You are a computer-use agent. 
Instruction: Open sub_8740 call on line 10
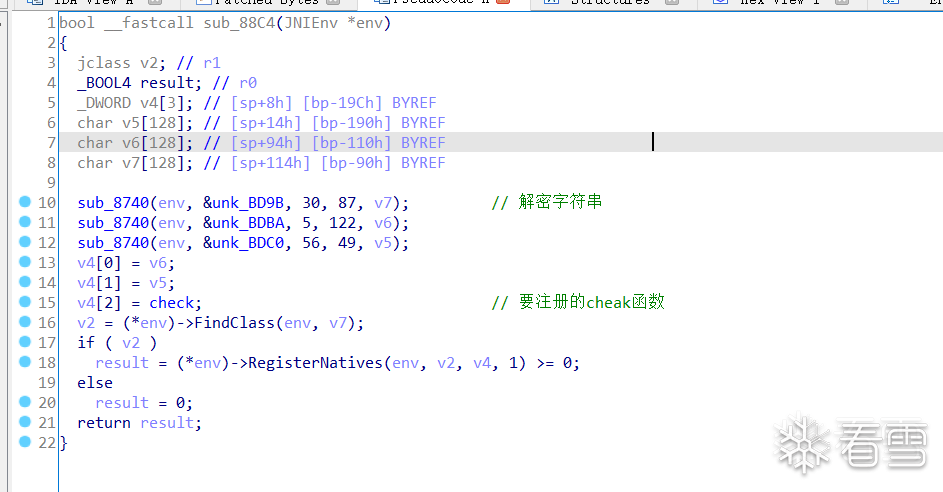click(112, 203)
